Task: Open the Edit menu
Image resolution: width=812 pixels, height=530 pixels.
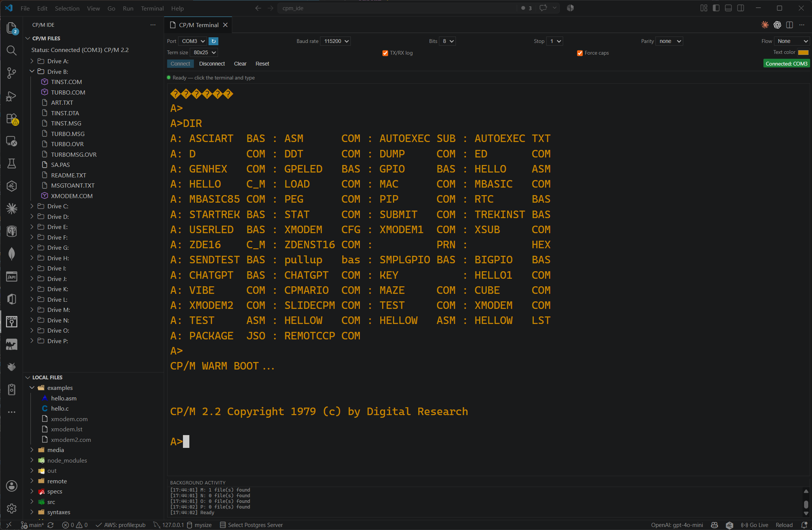Action: (x=42, y=8)
